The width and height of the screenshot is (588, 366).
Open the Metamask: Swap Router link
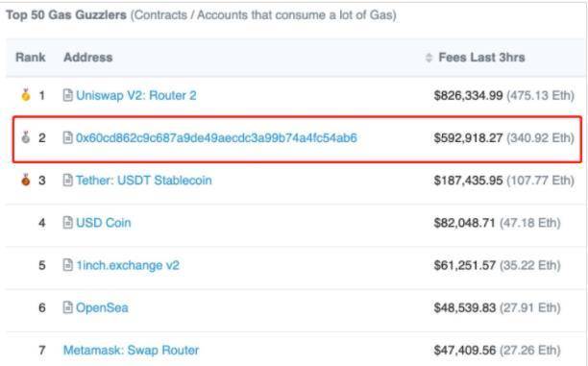(132, 351)
